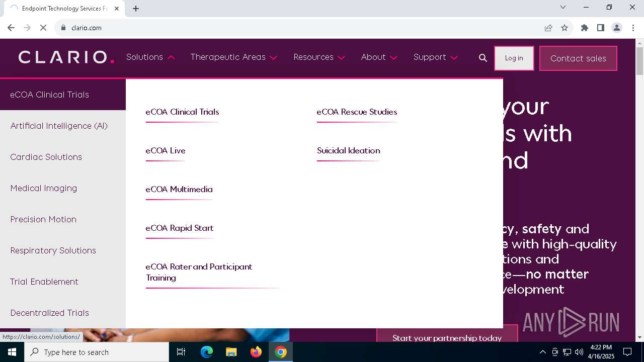Select Decentralized Trials category
Viewport: 644px width, 362px height.
[x=63, y=313]
